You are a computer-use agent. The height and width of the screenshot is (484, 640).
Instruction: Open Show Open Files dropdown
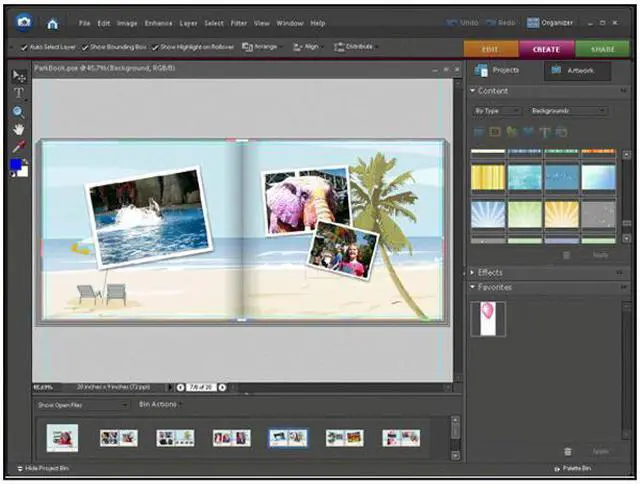click(82, 405)
